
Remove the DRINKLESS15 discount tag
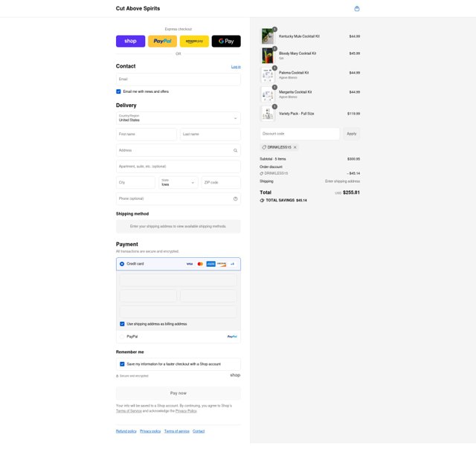pyautogui.click(x=295, y=147)
